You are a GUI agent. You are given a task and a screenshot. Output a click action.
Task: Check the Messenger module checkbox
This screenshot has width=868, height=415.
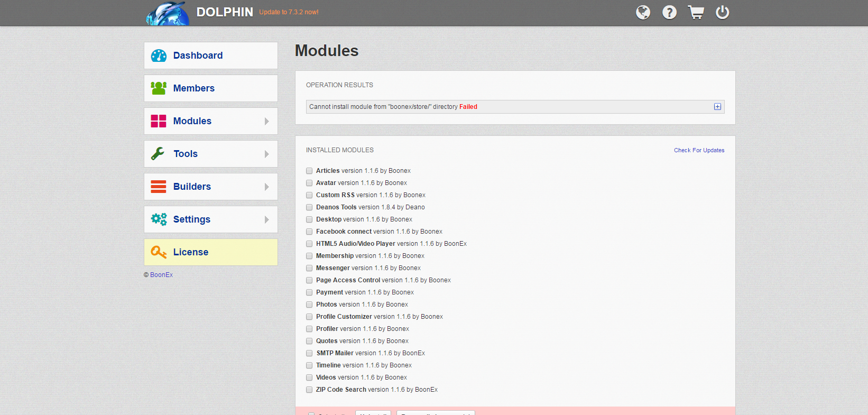tap(309, 268)
